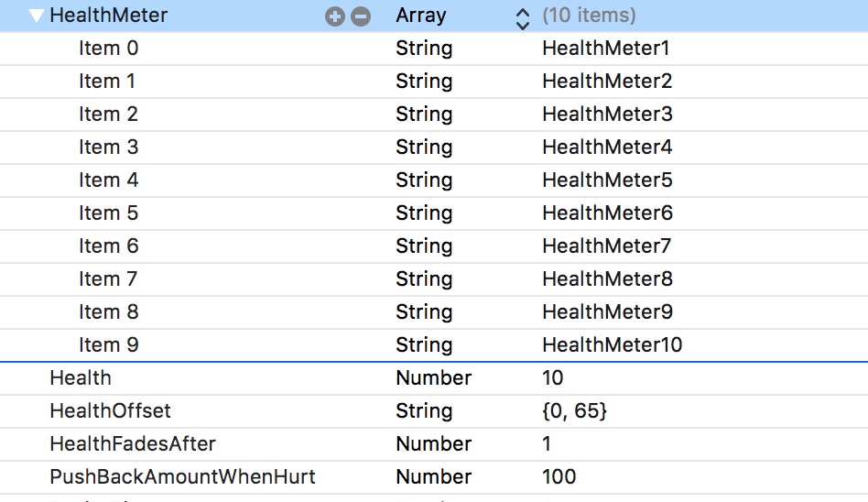Click the plus icon on HealthMeter row
The image size is (868, 502).
point(335,16)
